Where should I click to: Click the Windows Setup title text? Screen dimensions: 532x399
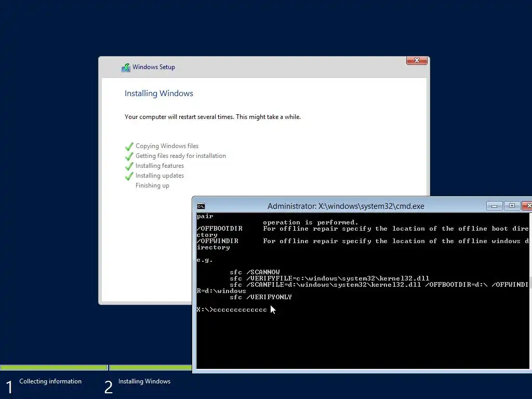[x=154, y=67]
